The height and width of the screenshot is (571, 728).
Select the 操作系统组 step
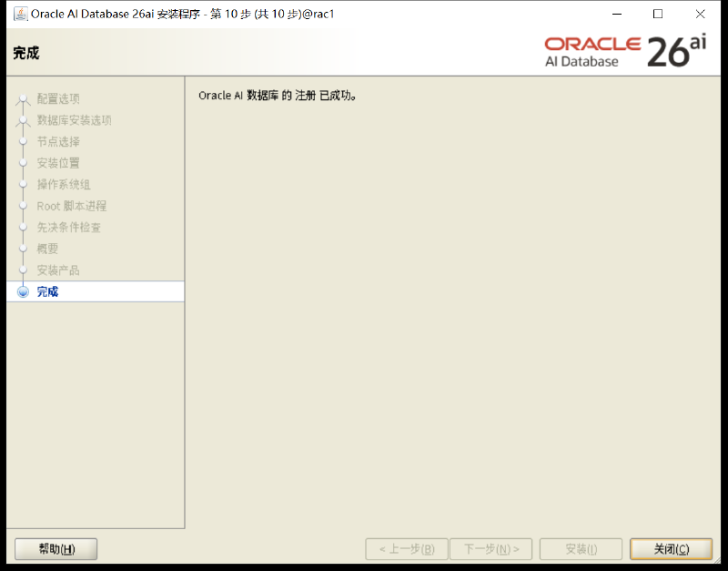coord(64,185)
